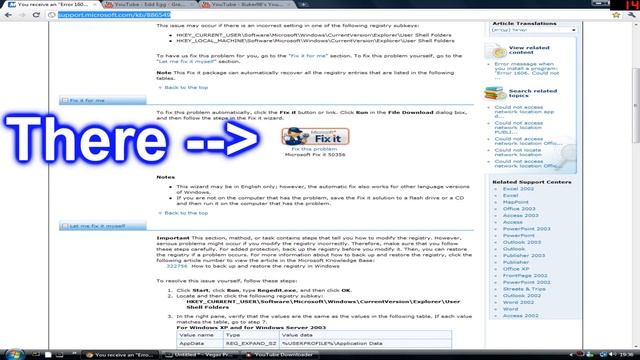Open the Office 2003 support center link
Image resolution: width=640 pixels, height=360 pixels.
pyautogui.click(x=519, y=209)
